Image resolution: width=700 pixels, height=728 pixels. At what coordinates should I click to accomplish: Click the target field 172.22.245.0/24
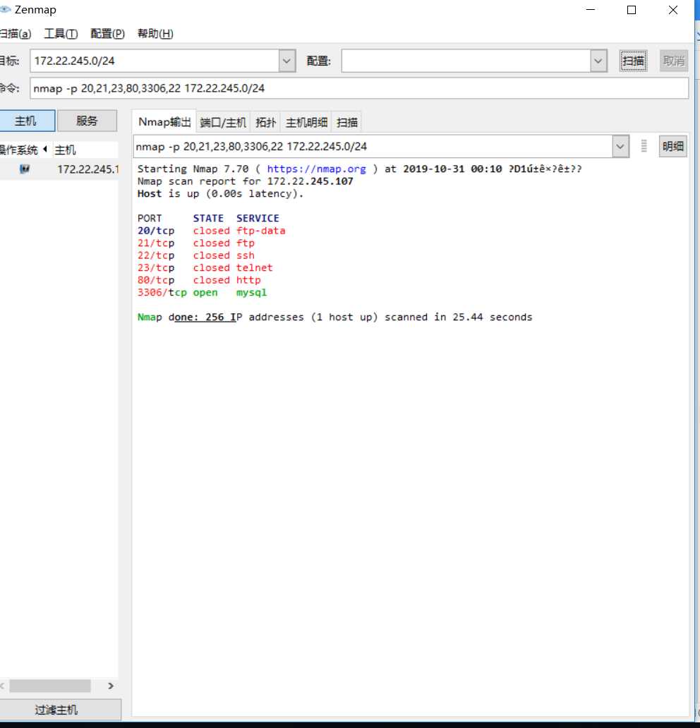tap(155, 61)
